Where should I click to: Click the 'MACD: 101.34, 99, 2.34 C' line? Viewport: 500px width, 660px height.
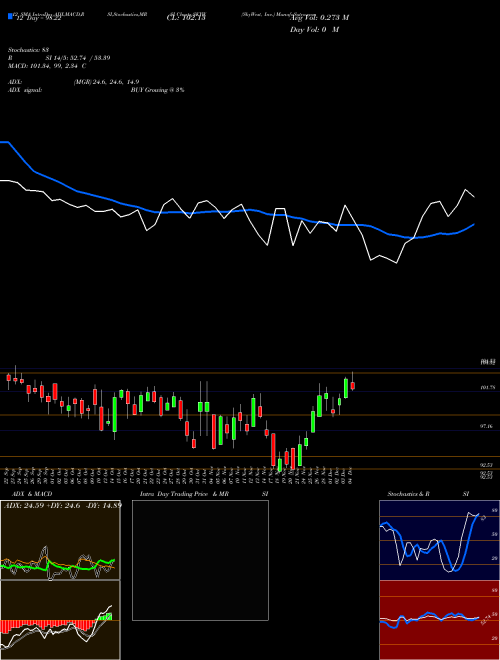(47, 66)
